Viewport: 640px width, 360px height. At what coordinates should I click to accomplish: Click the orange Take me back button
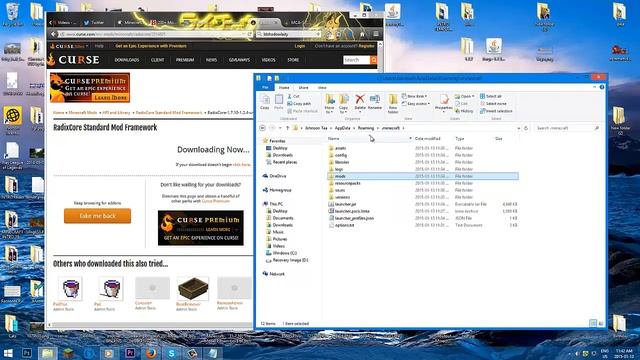click(98, 216)
